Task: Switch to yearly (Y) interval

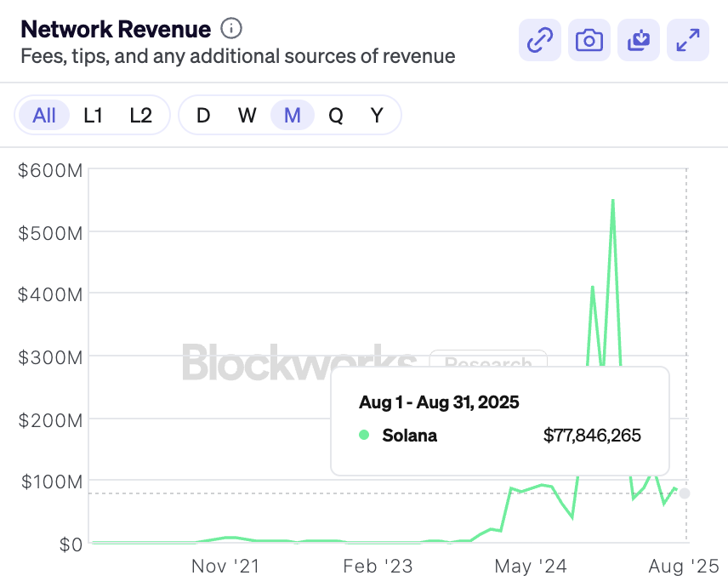Action: (377, 115)
